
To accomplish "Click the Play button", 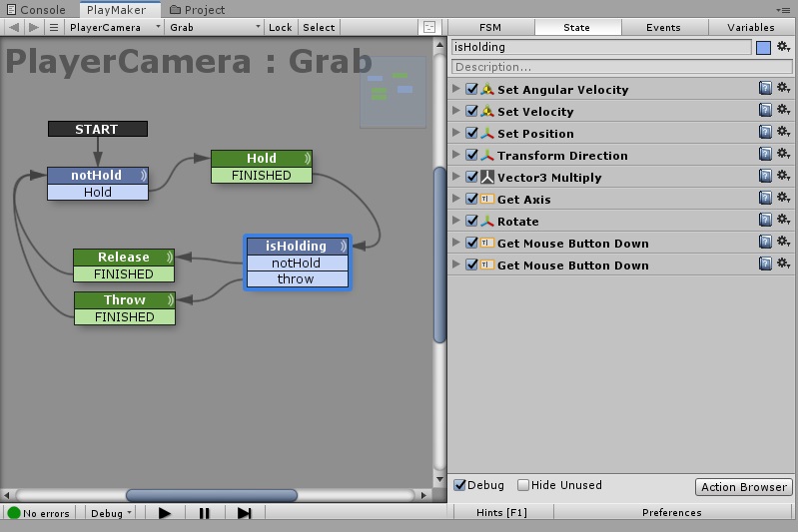I will 165,513.
